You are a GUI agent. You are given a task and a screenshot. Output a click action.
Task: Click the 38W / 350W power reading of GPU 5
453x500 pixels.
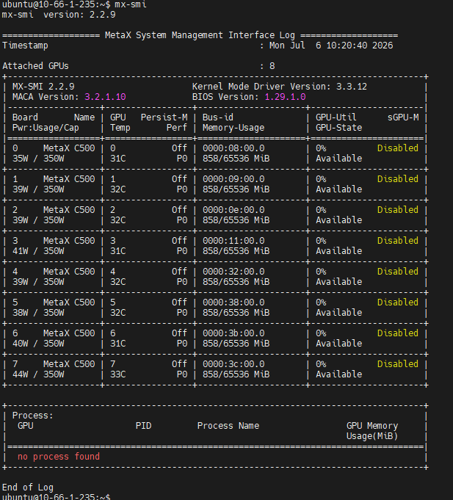(38, 313)
